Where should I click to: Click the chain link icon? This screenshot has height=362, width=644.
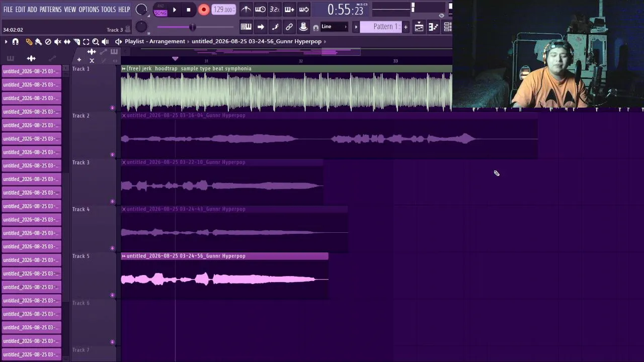click(289, 27)
